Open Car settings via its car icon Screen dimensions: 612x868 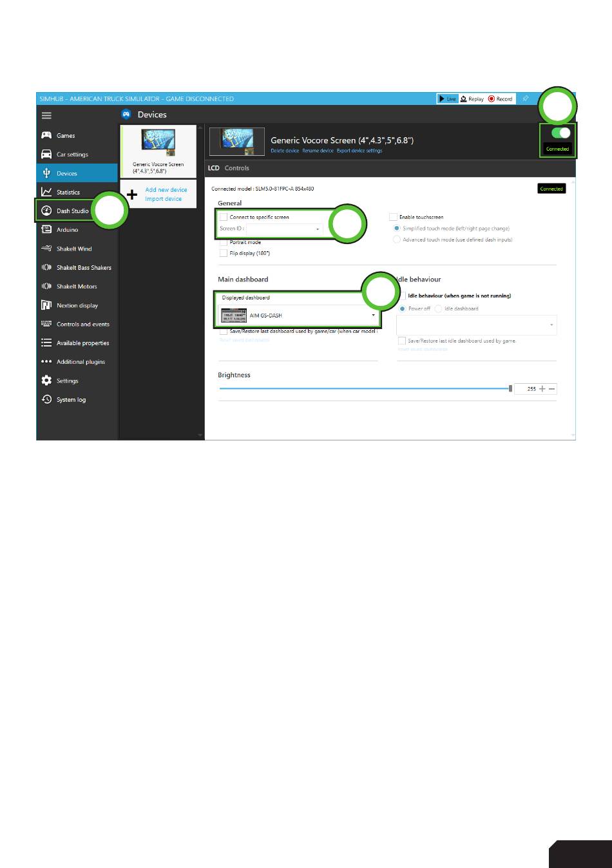tap(46, 155)
